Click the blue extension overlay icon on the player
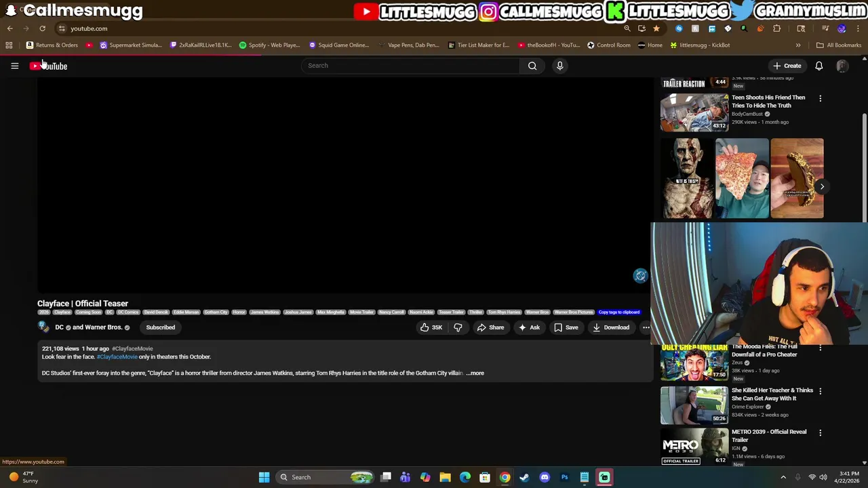 [x=640, y=275]
